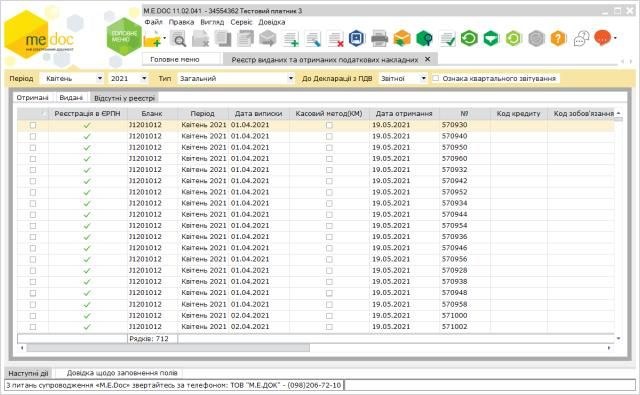This screenshot has width=640, height=395.
Task: Open the Файл menu
Action: click(153, 22)
